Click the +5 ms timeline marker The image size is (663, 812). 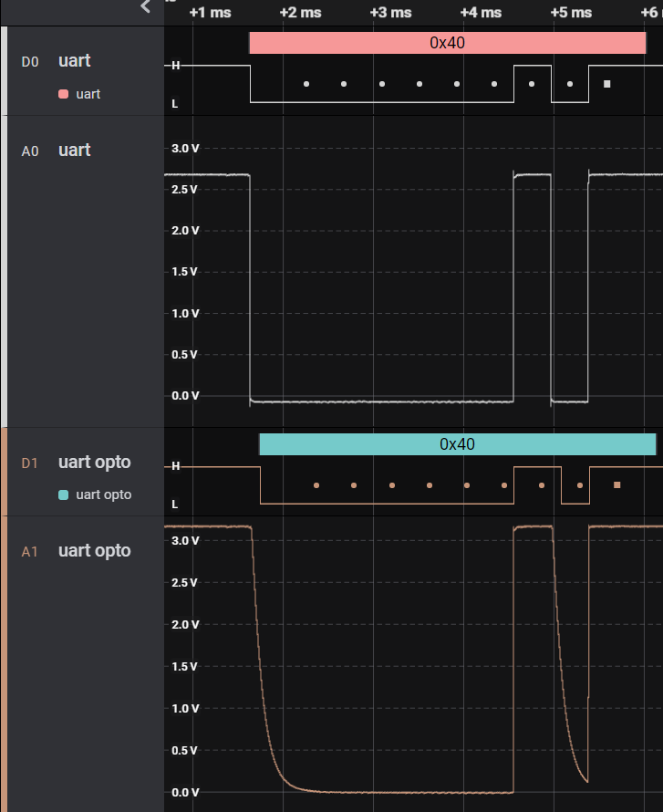571,13
